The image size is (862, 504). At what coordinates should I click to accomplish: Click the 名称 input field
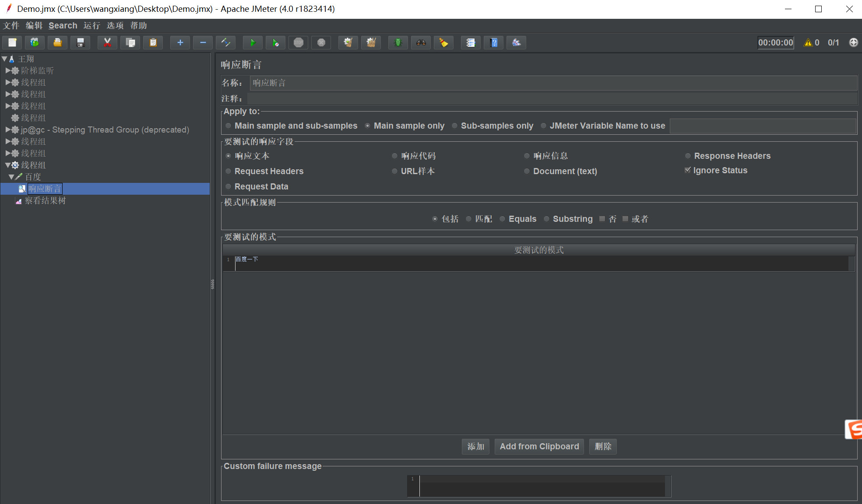(x=553, y=83)
